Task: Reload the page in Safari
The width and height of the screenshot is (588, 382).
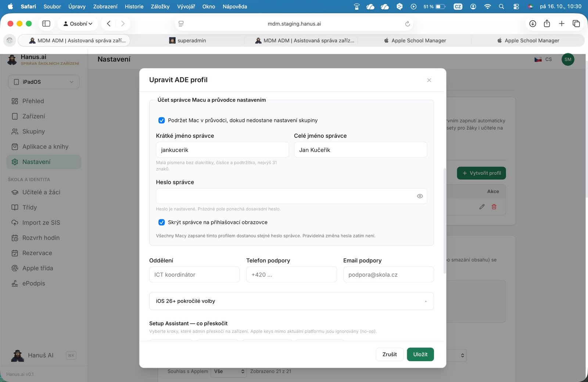Action: 407,24
